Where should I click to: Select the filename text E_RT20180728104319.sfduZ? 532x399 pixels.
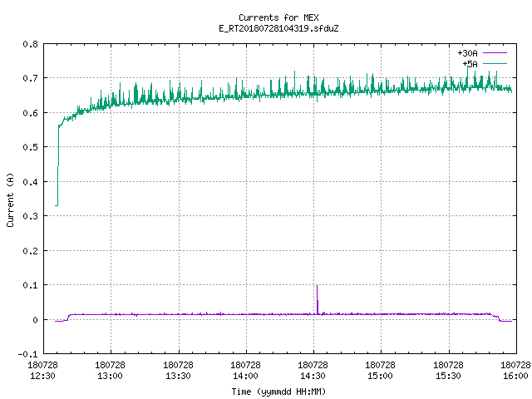tap(278, 28)
